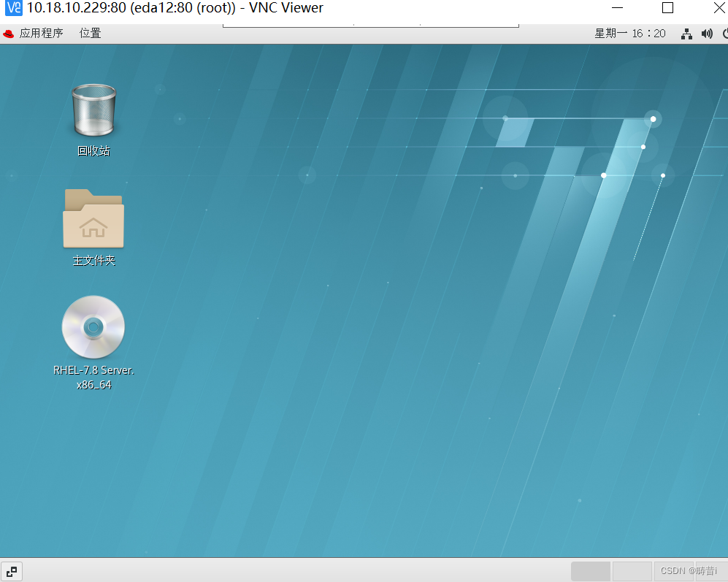The width and height of the screenshot is (728, 582).
Task: Open the 回收站 trash can icon
Action: pos(93,110)
